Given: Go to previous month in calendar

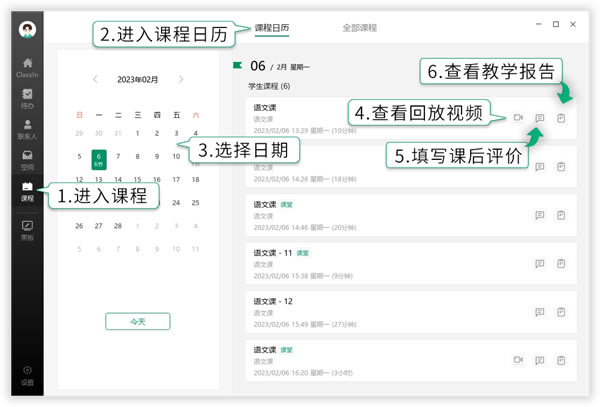Looking at the screenshot, I should pyautogui.click(x=95, y=79).
